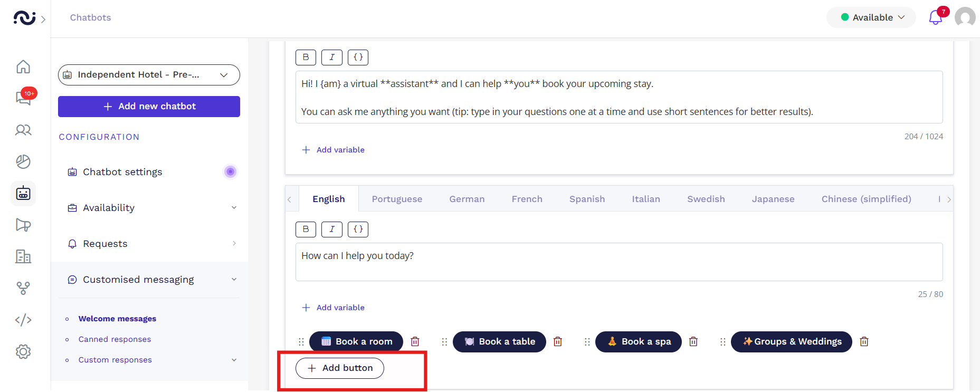
Task: Click the Add new chatbot button
Action: click(x=149, y=107)
